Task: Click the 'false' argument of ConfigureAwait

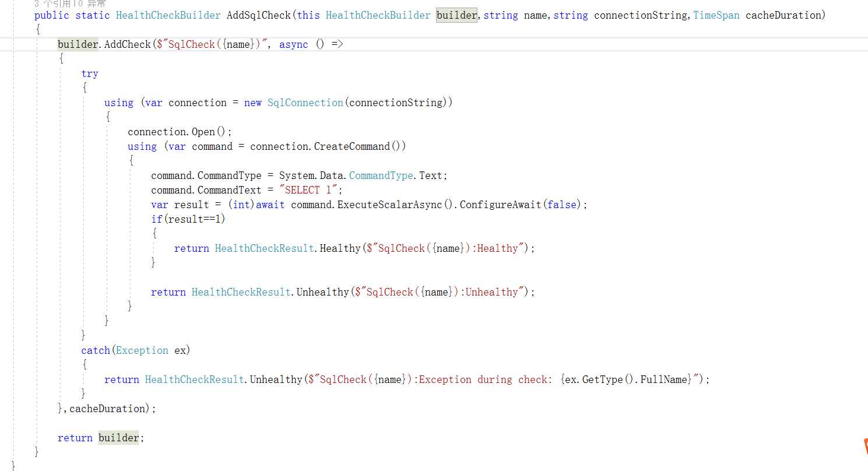Action: click(x=562, y=205)
